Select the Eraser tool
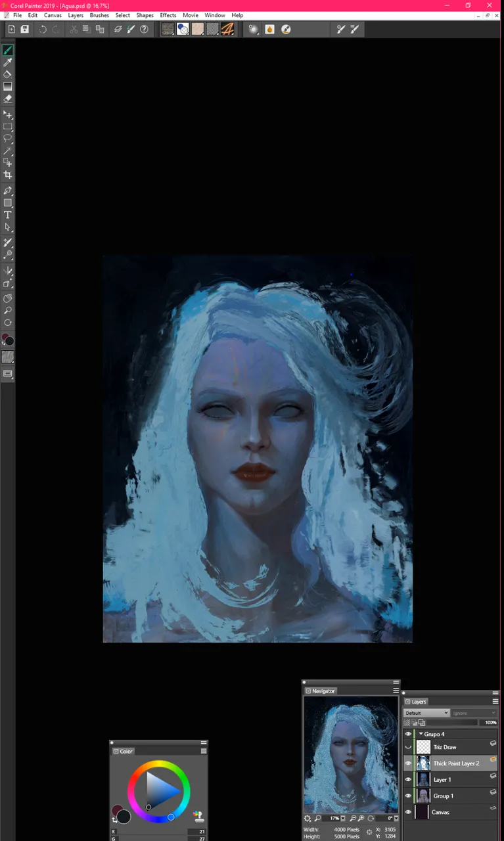Viewport: 504px width, 841px height. click(8, 99)
